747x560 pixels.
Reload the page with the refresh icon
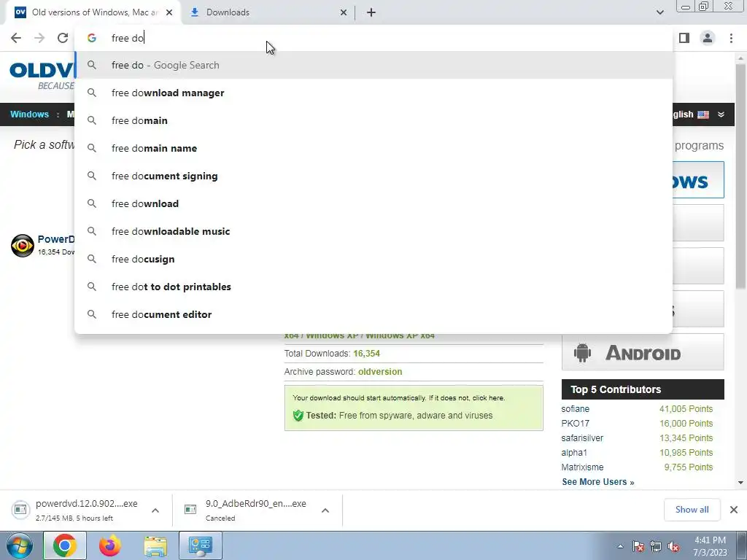(x=63, y=38)
